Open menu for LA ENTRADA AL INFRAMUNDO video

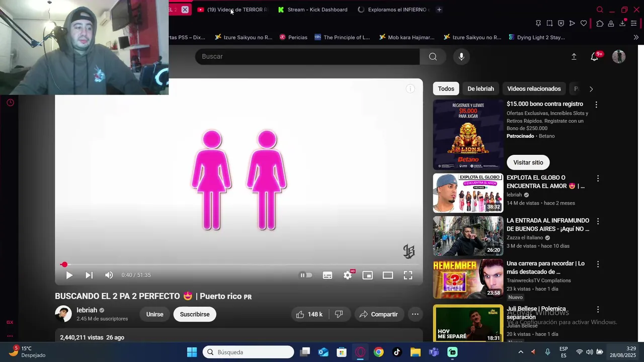point(598,221)
